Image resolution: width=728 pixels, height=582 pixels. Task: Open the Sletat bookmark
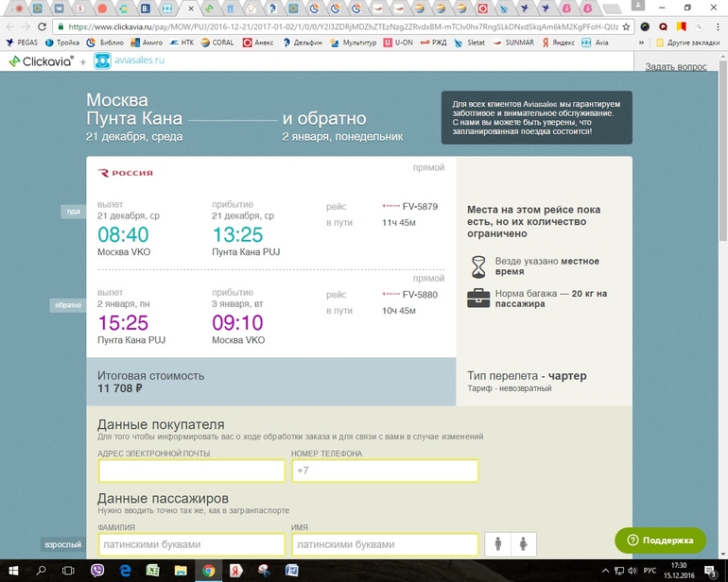click(x=473, y=43)
